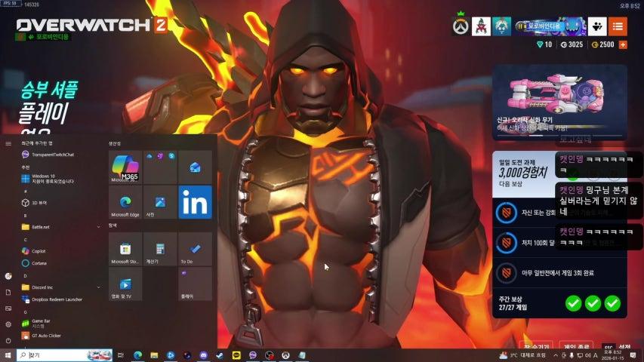This screenshot has width=644, height=362.
Task: Open Discord from the taskbar
Action: pos(203,355)
